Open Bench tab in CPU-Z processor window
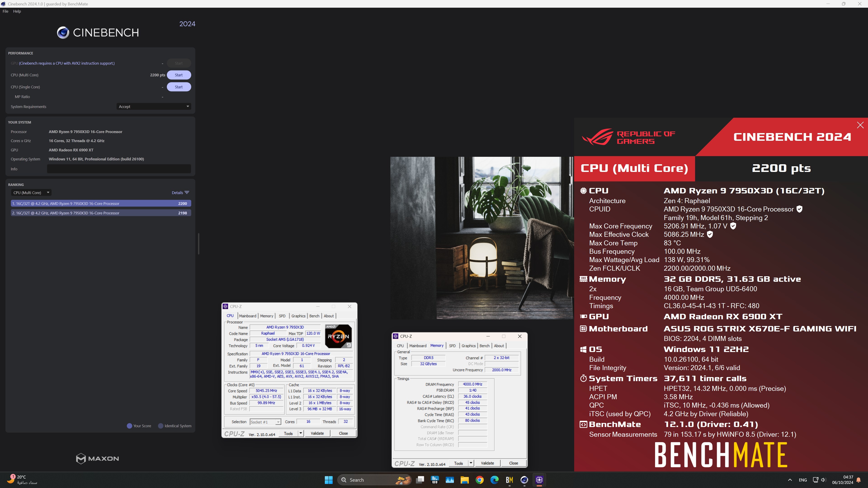Screen dimensions: 868x488 [314, 316]
